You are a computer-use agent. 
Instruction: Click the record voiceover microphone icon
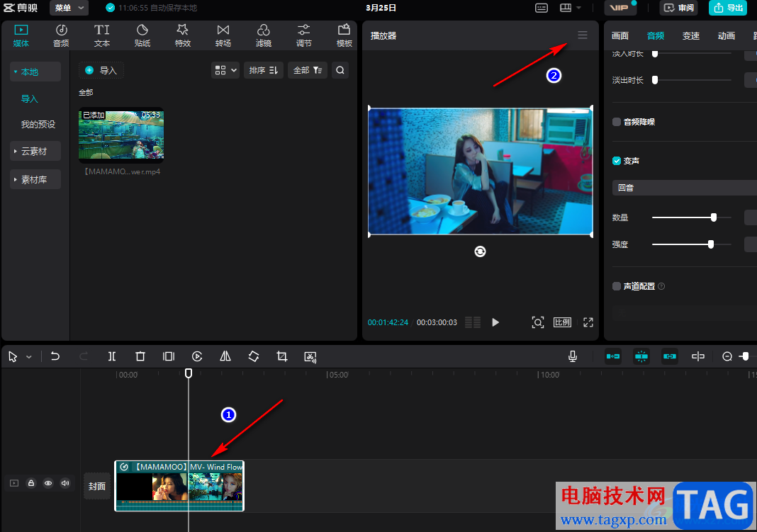point(573,356)
